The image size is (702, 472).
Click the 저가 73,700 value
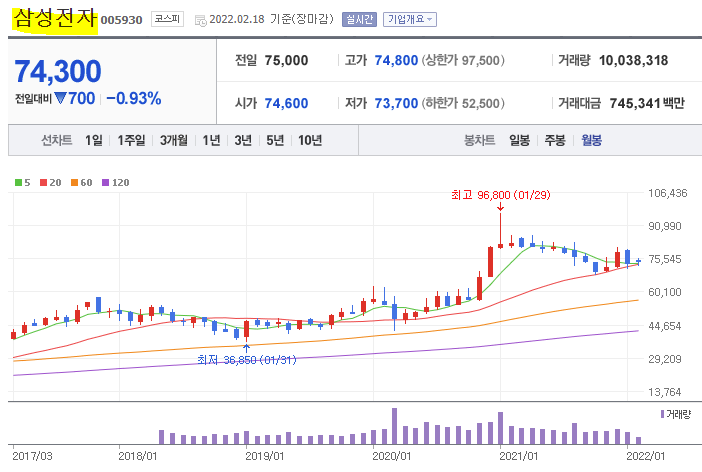(x=396, y=103)
